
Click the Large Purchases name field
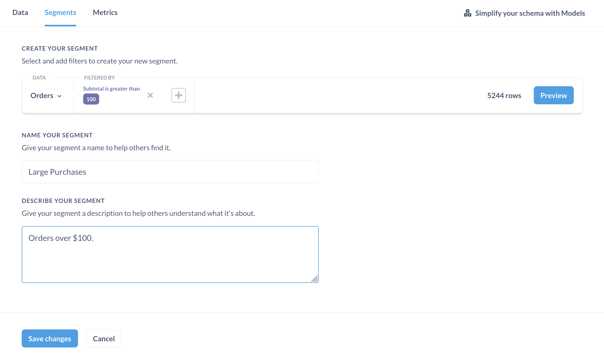tap(170, 171)
